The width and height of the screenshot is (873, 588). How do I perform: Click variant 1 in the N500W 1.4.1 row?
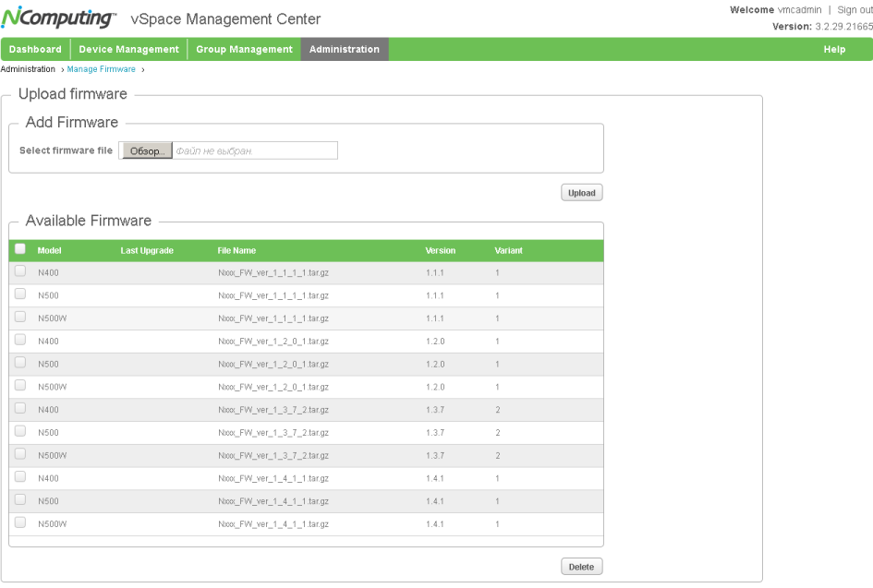tap(497, 523)
